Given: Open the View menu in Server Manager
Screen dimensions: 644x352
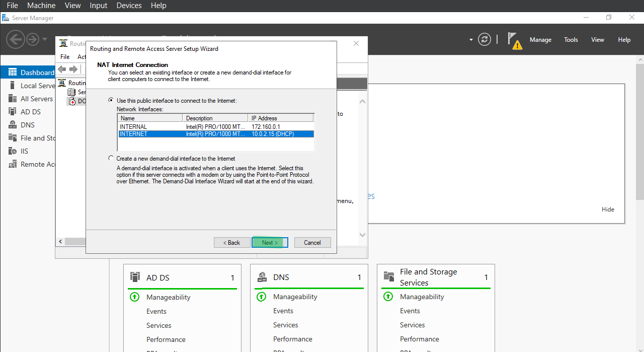Looking at the screenshot, I should tap(598, 40).
